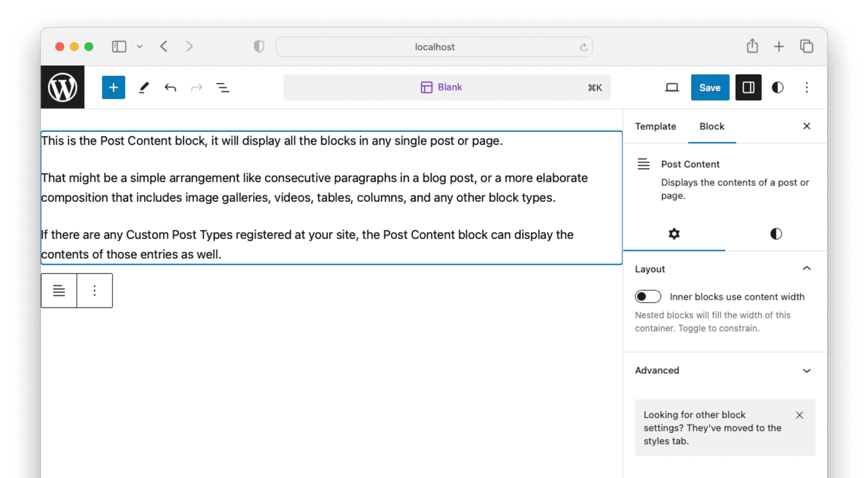Toggle Inner blocks use content width
The image size is (868, 478).
tap(648, 297)
